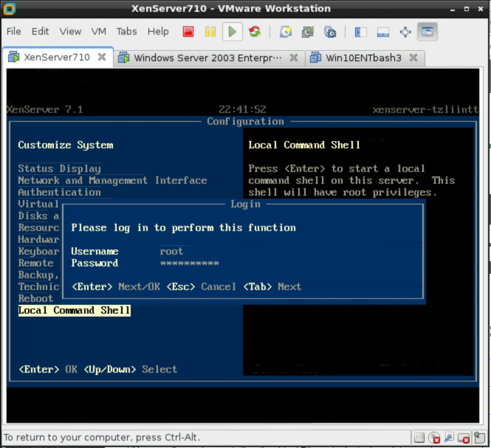Toggle the Unity/console view icon
Image resolution: width=491 pixels, height=448 pixels.
(x=427, y=32)
